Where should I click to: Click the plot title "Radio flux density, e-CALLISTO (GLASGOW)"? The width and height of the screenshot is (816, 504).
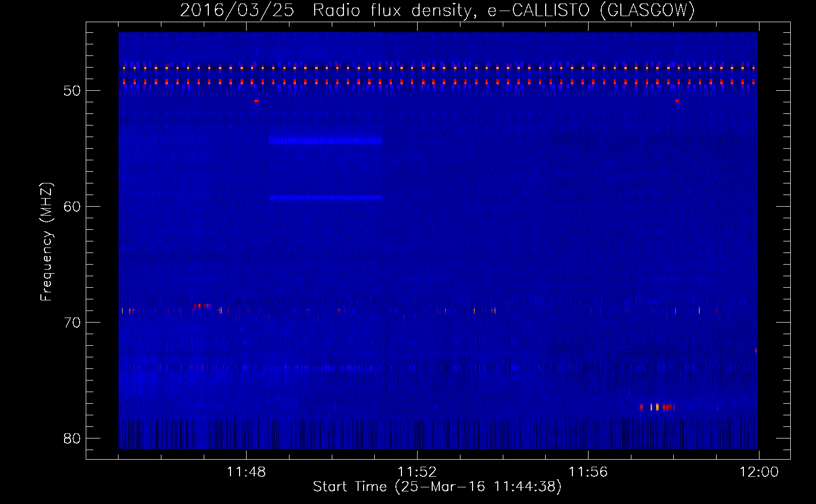tap(504, 10)
